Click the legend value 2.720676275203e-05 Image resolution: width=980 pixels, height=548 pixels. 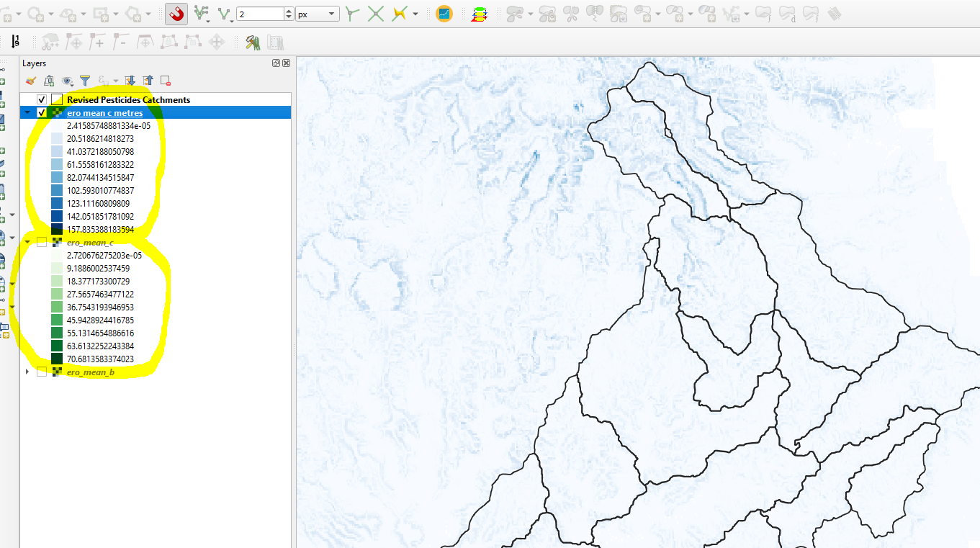point(104,256)
